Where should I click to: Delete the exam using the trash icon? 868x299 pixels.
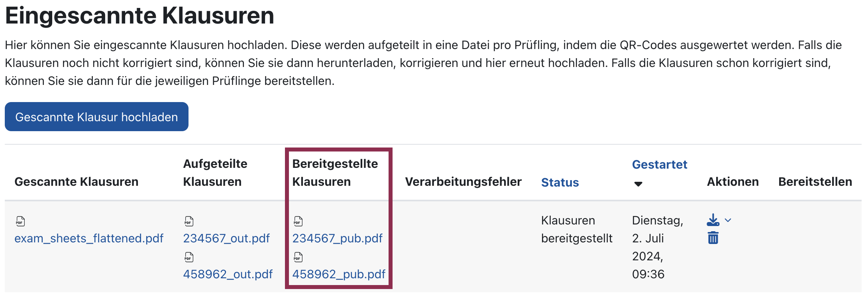pyautogui.click(x=713, y=238)
